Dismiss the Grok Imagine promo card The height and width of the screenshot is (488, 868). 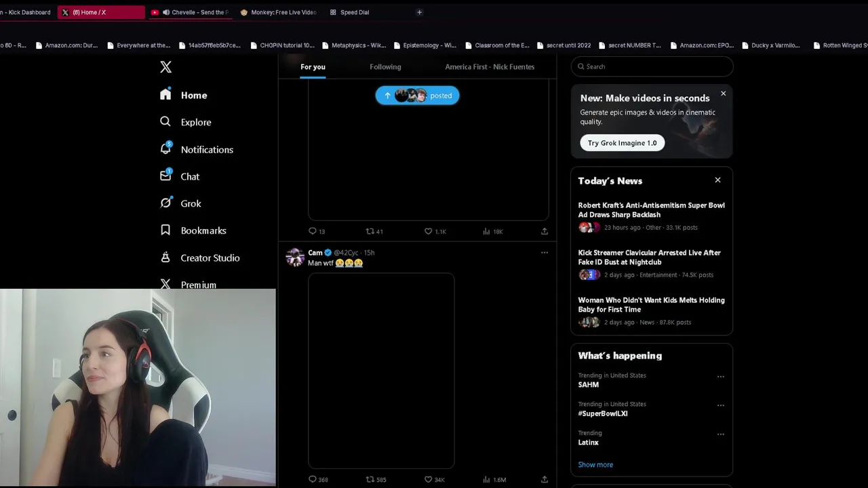tap(723, 94)
